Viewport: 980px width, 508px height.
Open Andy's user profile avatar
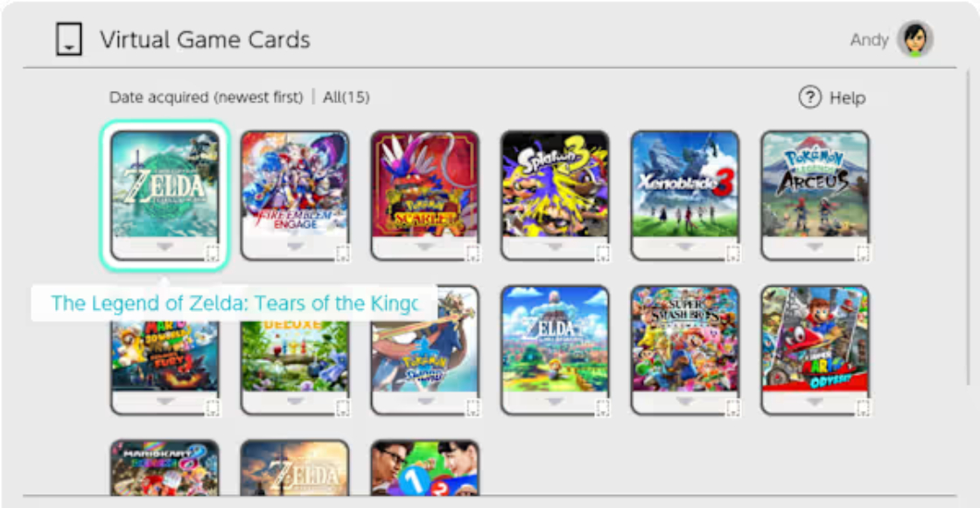pyautogui.click(x=915, y=38)
